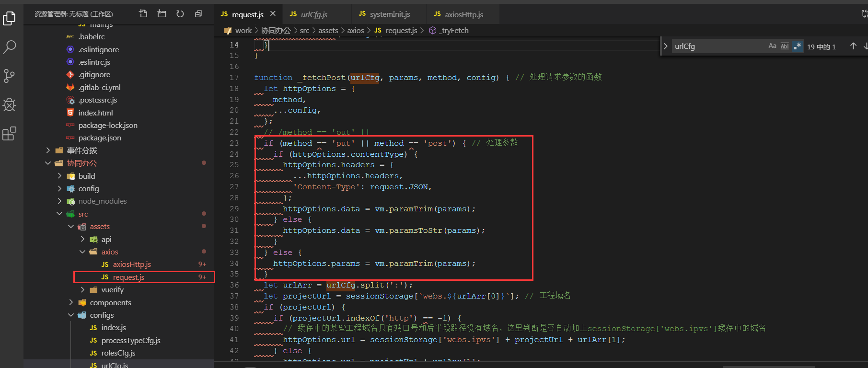Click the axios breadcrumb segment
The height and width of the screenshot is (368, 868).
(x=355, y=30)
